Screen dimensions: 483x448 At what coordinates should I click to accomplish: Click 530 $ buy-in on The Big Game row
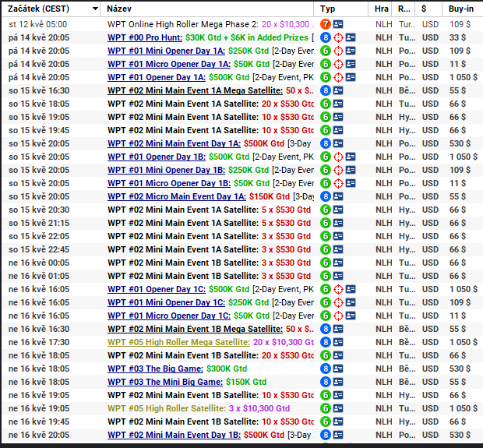[460, 369]
